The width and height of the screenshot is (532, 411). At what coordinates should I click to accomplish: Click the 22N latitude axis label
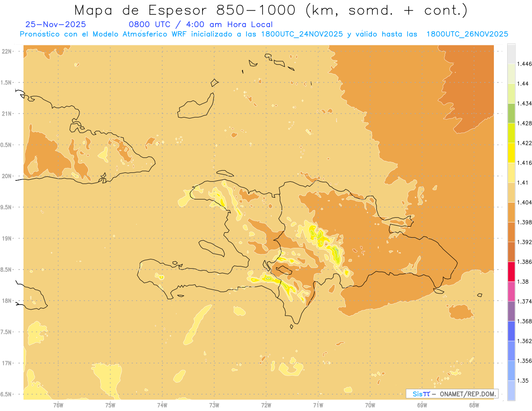(8, 51)
